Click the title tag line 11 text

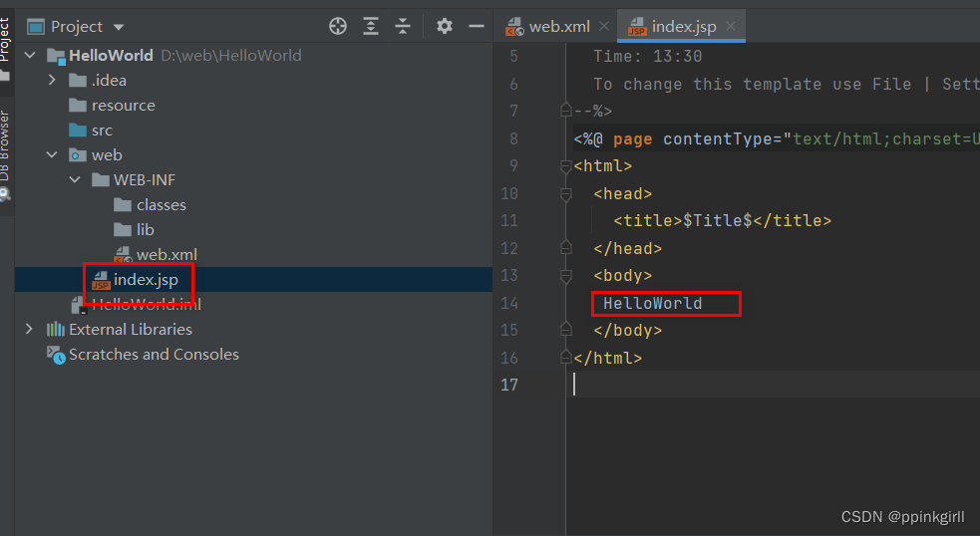722,220
